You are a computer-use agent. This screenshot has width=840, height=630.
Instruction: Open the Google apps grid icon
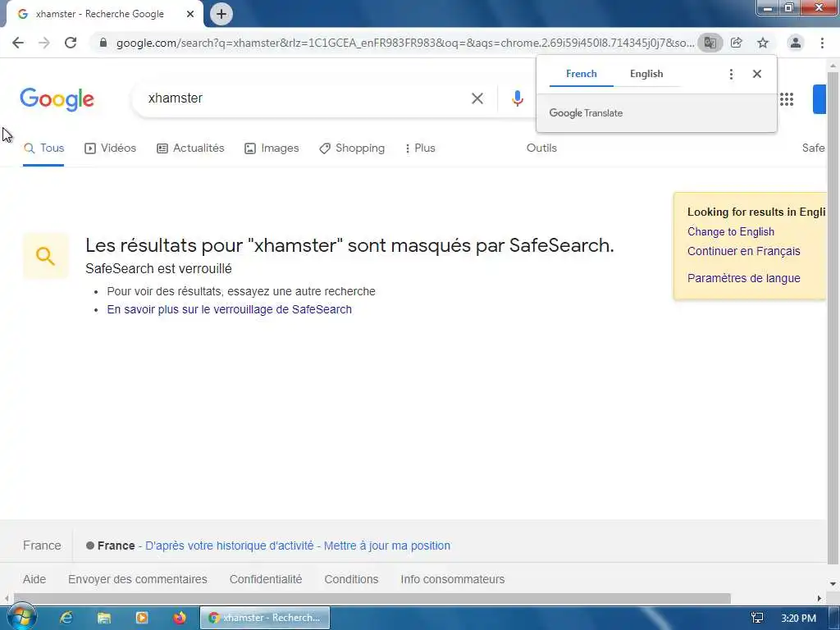pyautogui.click(x=787, y=99)
